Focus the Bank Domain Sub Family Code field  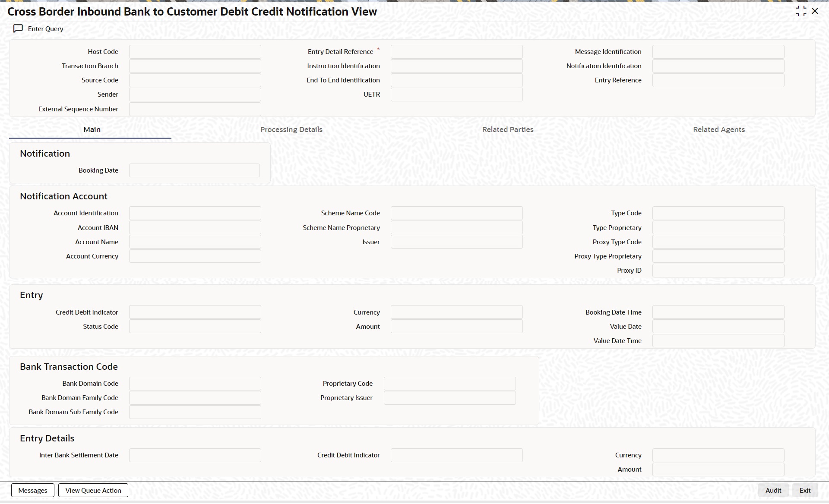coord(195,412)
